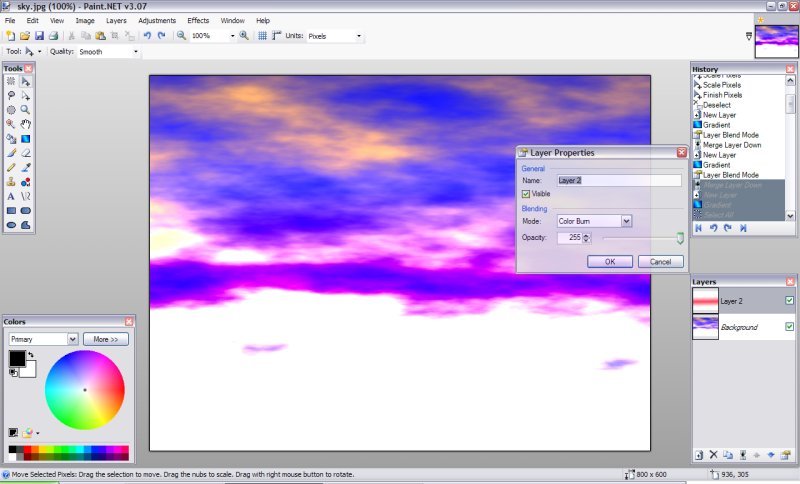Click the Opacity slider handle

(680, 238)
